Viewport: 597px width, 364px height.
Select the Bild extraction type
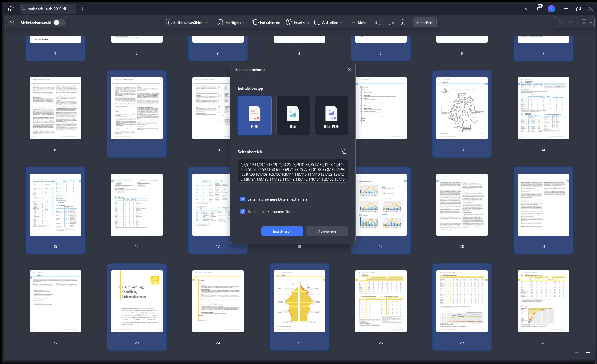pyautogui.click(x=293, y=115)
